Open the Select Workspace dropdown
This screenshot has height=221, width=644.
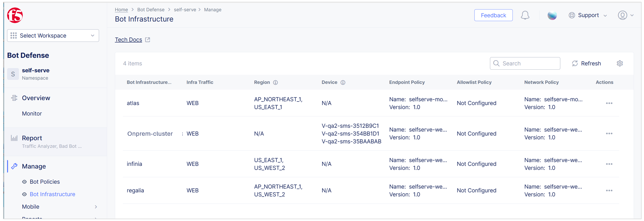click(53, 36)
